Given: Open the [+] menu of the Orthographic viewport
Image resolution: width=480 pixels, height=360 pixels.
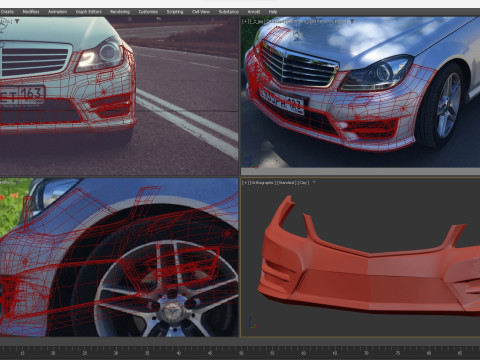Looking at the screenshot, I should click(x=246, y=183).
